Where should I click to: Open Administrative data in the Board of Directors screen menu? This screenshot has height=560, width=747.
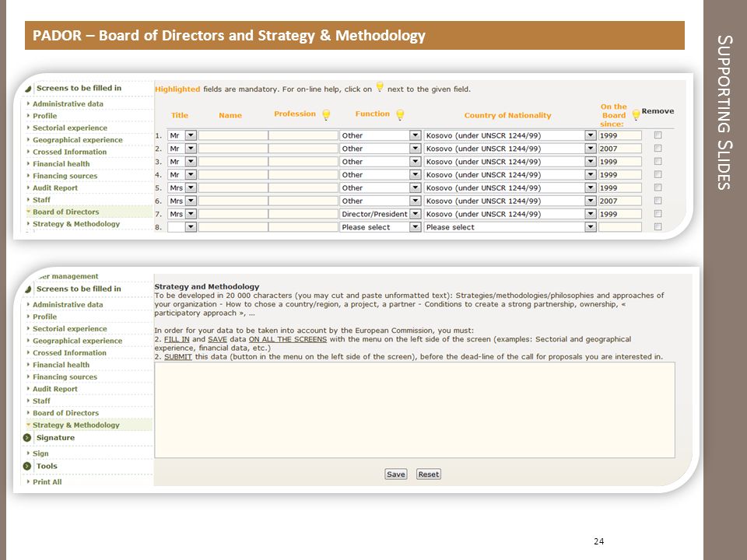click(x=68, y=103)
